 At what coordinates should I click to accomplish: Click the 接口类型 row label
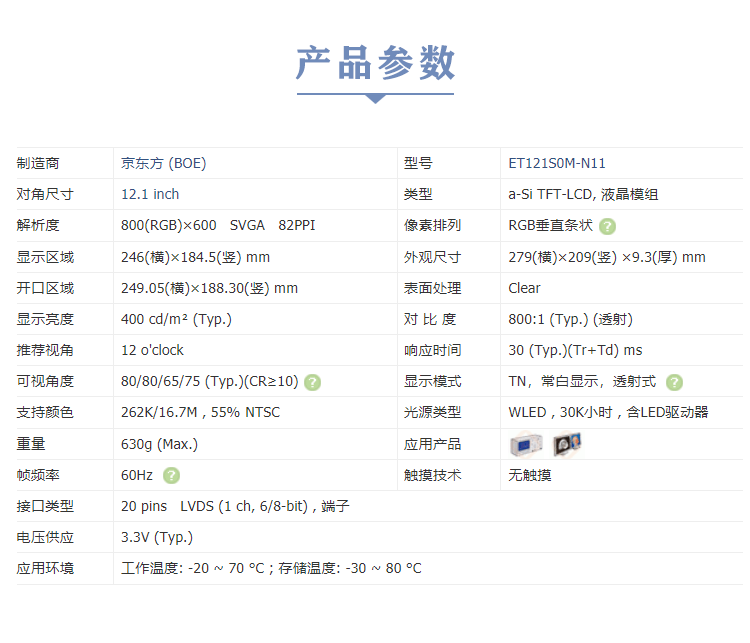pyautogui.click(x=45, y=506)
